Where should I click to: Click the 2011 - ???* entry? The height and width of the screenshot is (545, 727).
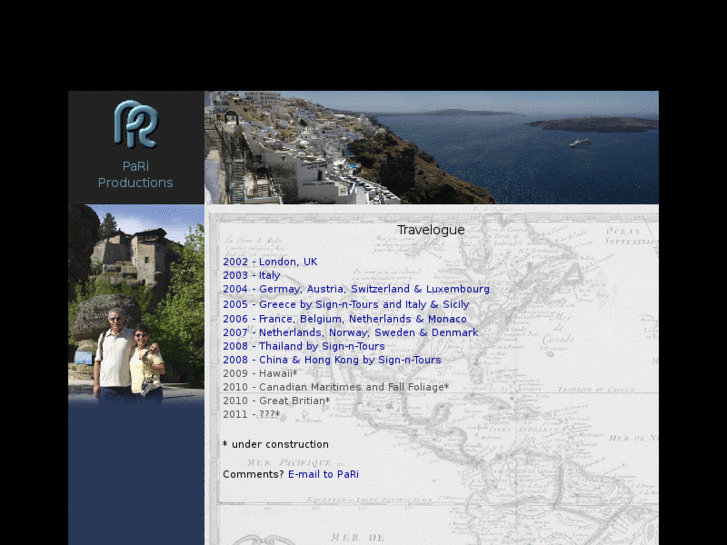coord(251,414)
